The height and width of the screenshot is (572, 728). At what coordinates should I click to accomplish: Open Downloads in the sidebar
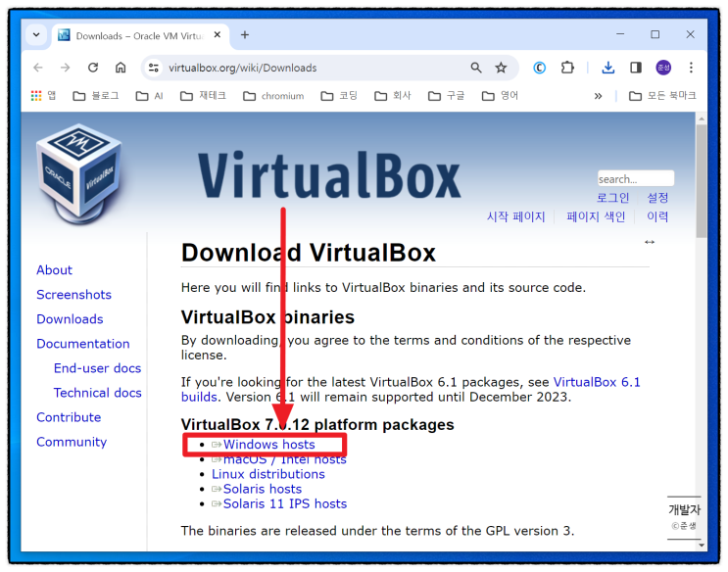tap(70, 319)
